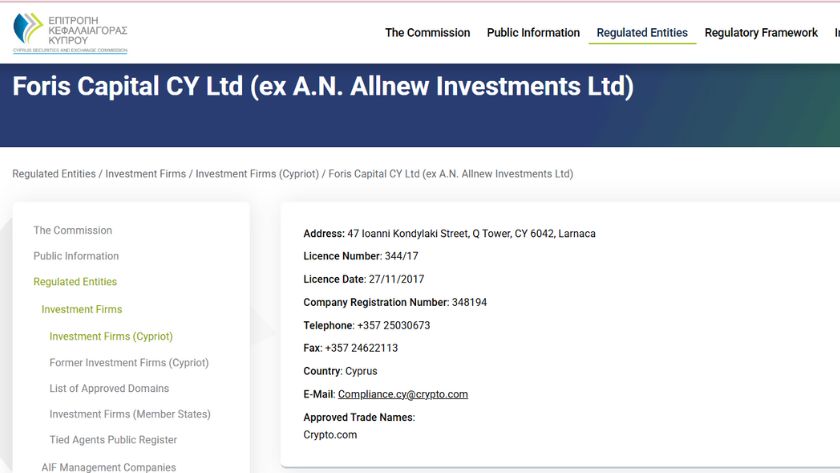Go to Investment Firms breadcrumb
The width and height of the screenshot is (840, 473).
pyautogui.click(x=146, y=174)
